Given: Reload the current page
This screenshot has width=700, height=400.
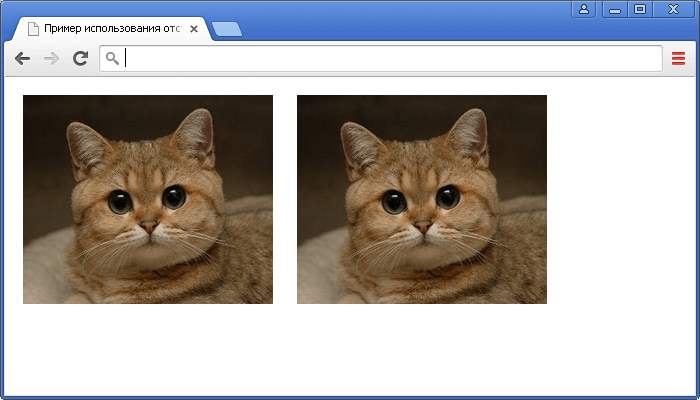Looking at the screenshot, I should pyautogui.click(x=80, y=59).
